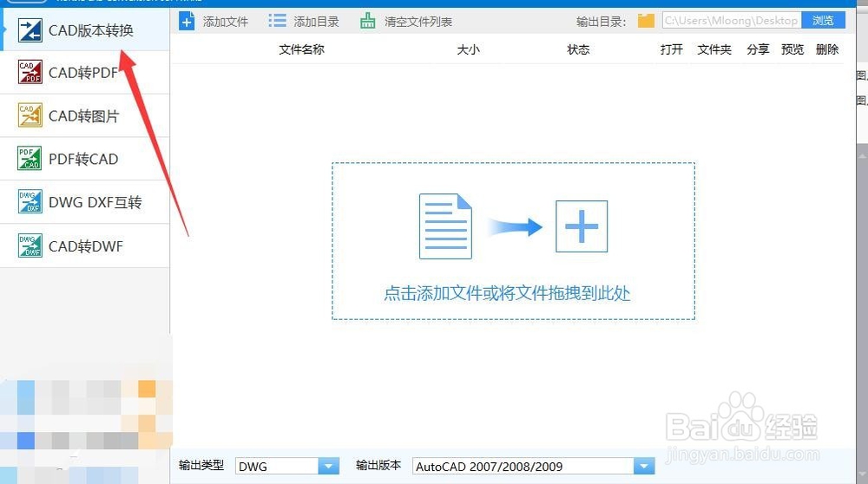Image resolution: width=868 pixels, height=484 pixels.
Task: Click the 打开 column header
Action: pyautogui.click(x=672, y=49)
